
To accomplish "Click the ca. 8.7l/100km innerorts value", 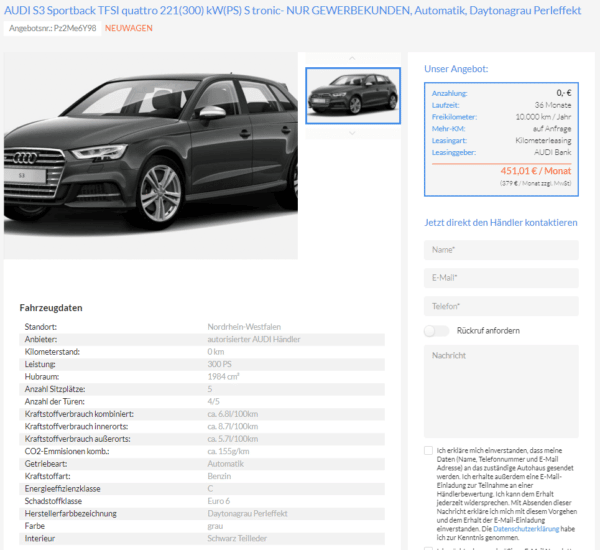I will click(x=233, y=426).
